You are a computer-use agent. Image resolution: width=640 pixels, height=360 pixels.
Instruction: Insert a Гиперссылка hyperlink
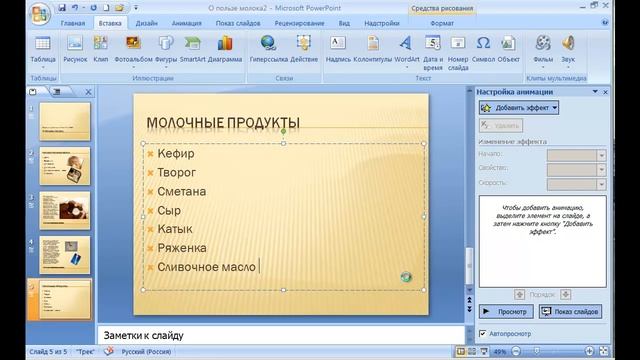pos(269,49)
